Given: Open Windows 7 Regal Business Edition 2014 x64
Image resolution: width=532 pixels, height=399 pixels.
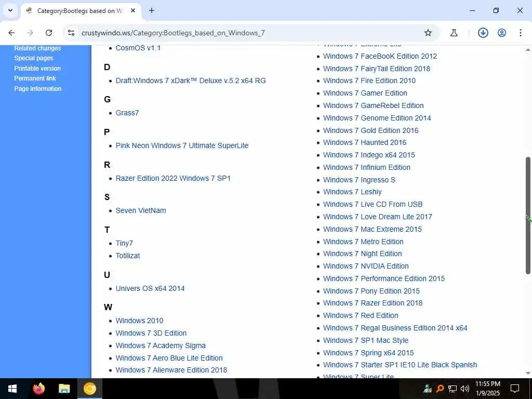Looking at the screenshot, I should 395,328.
